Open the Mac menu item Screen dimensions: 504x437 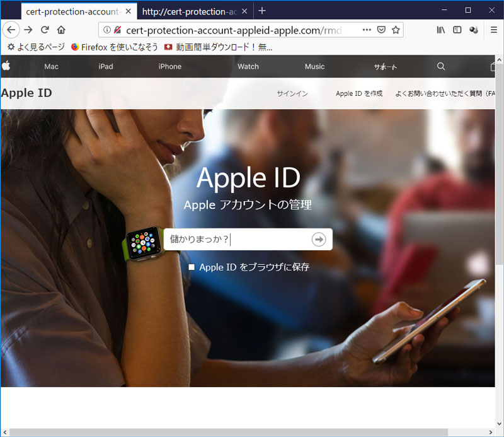(x=52, y=66)
